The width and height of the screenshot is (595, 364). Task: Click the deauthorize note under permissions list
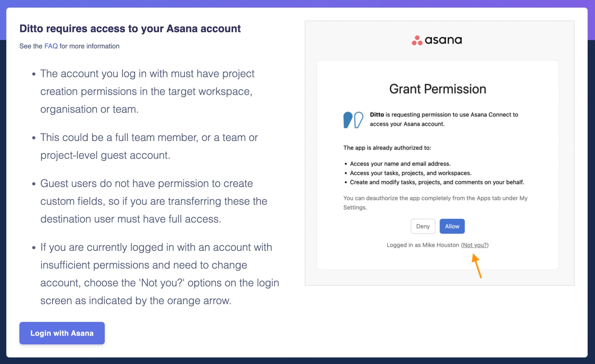click(435, 203)
